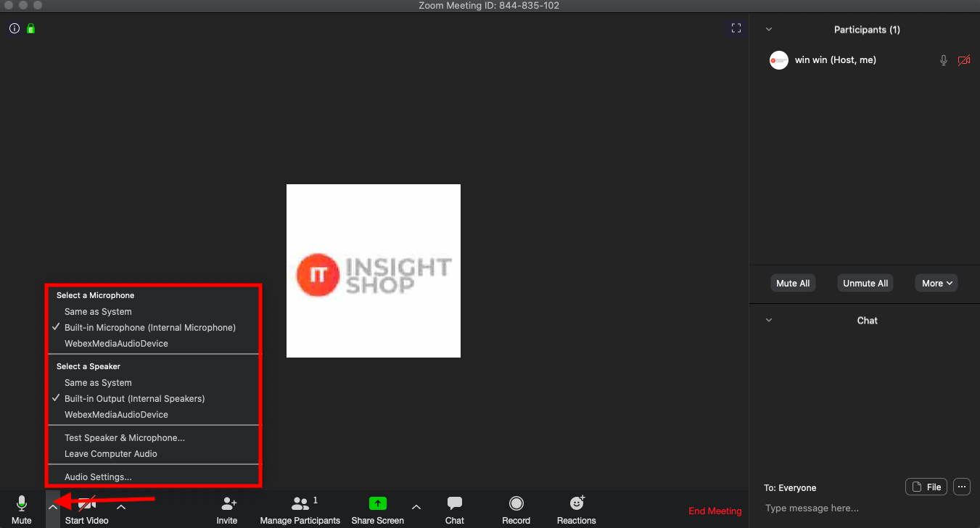Open the Invite people icon
980x528 pixels.
tap(228, 503)
